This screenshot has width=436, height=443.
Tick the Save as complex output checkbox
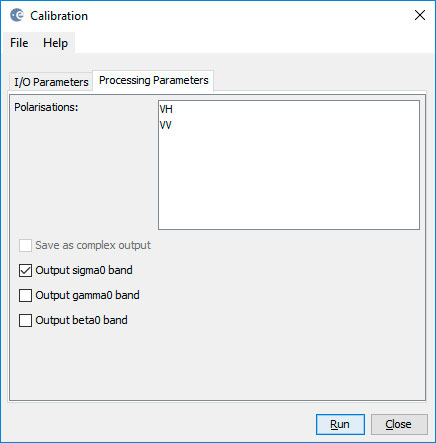tap(25, 245)
